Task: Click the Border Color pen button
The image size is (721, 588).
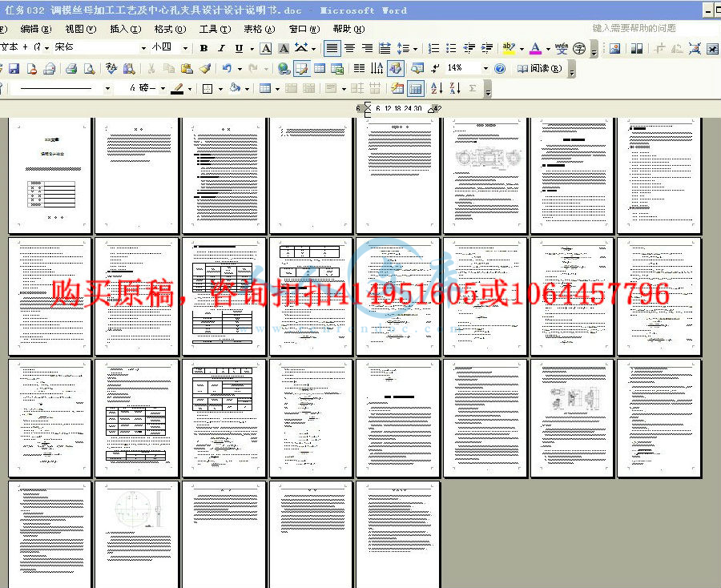Action: 177,88
